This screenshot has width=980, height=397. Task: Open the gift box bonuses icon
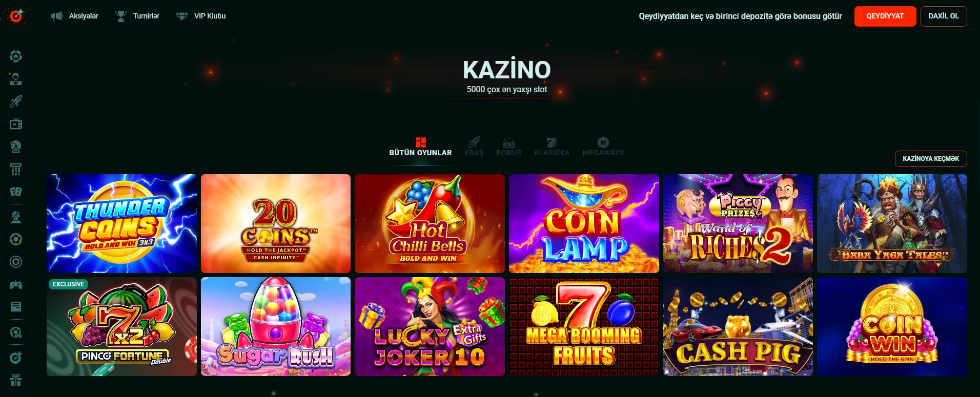click(x=16, y=380)
